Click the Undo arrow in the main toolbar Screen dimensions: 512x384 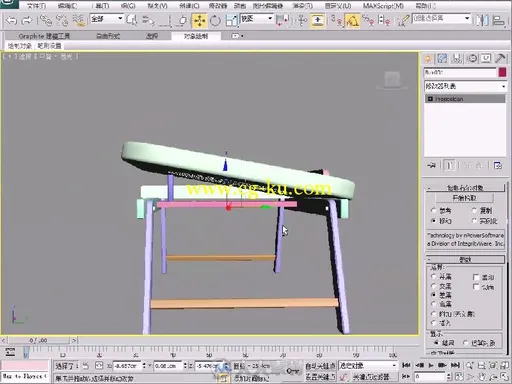[11, 21]
